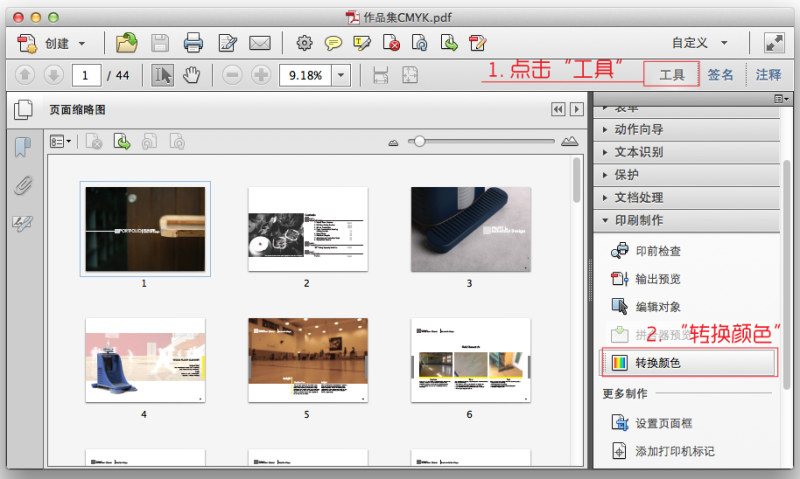This screenshot has width=800, height=479.
Task: Select the highlight text tool icon
Action: (362, 43)
